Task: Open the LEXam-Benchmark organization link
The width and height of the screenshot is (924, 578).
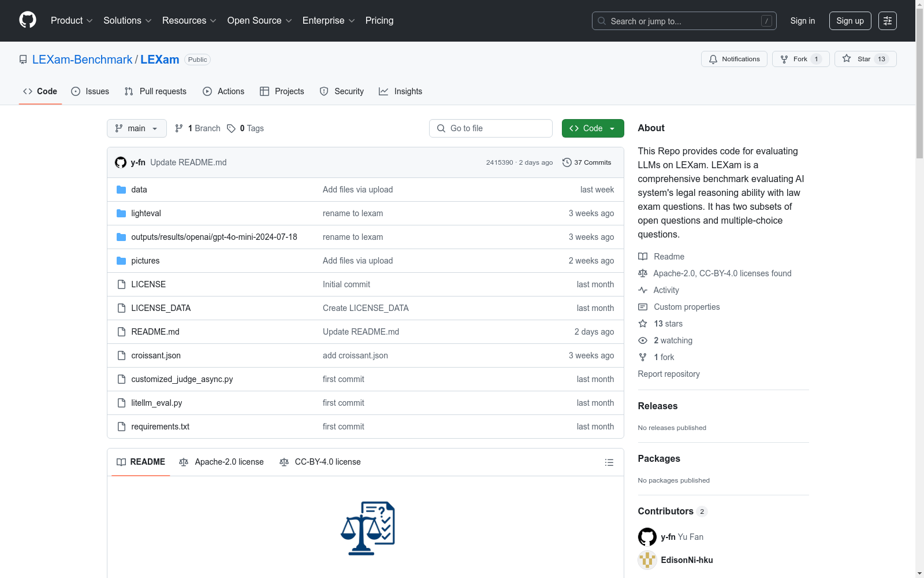Action: click(82, 60)
